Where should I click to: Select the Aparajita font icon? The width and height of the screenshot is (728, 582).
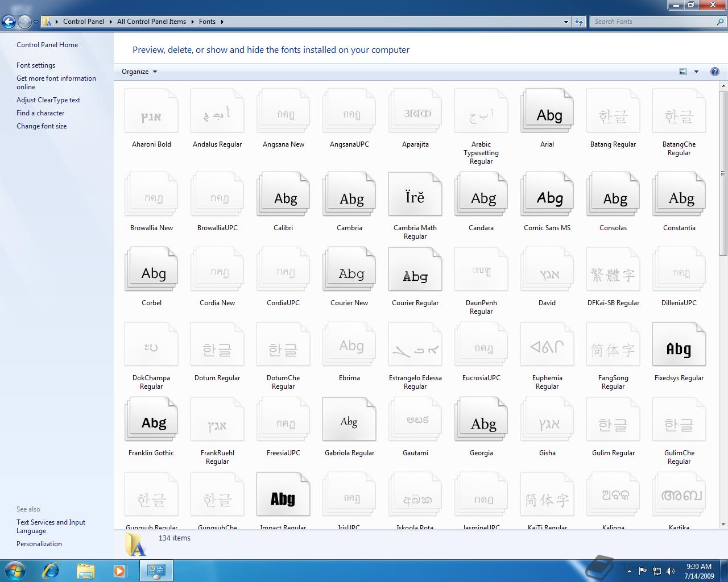[415, 111]
